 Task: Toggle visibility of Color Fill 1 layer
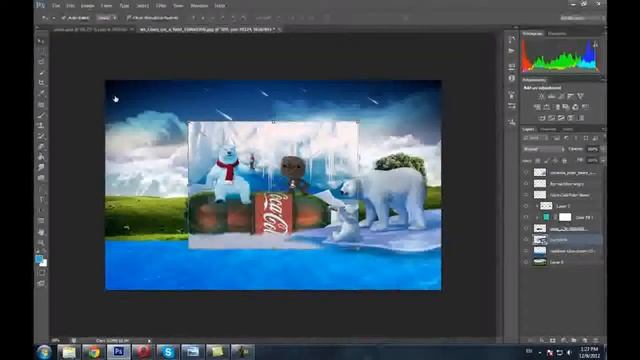526,218
